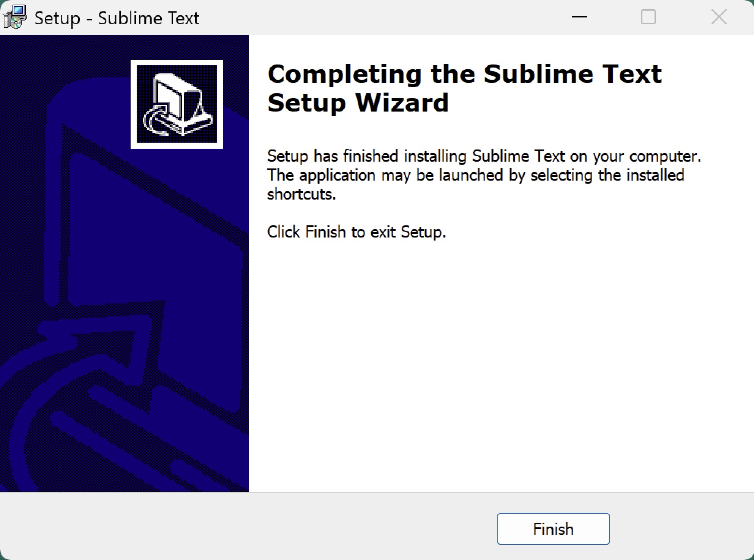The width and height of the screenshot is (754, 560).
Task: Click the dark blue sidebar banner image
Action: click(125, 266)
